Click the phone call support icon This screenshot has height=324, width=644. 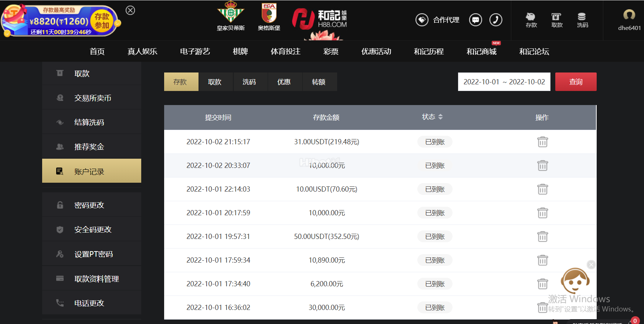pyautogui.click(x=496, y=20)
